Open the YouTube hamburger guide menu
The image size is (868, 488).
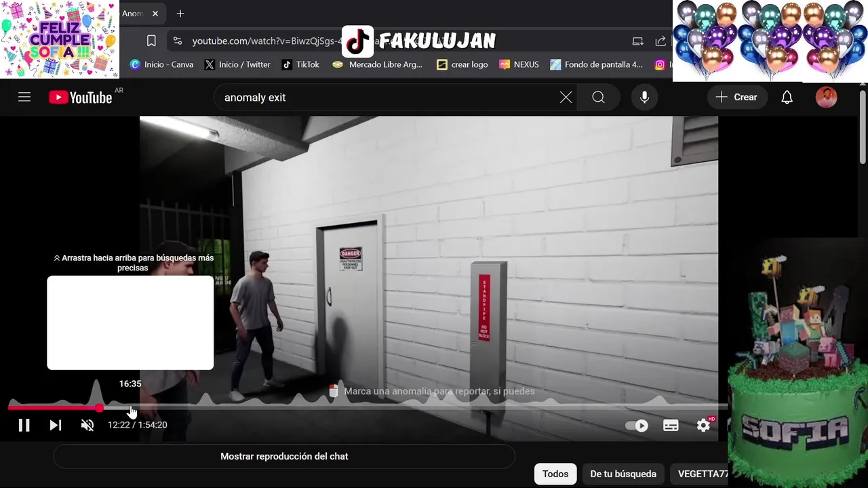[x=24, y=98]
